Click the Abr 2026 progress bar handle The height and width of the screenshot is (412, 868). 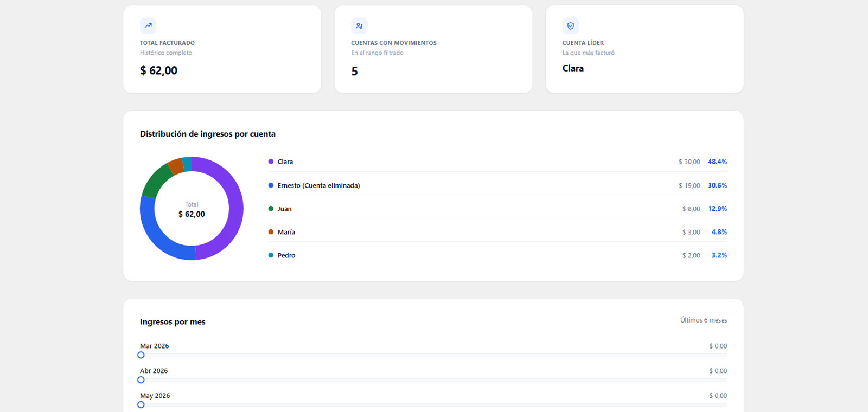pos(141,380)
